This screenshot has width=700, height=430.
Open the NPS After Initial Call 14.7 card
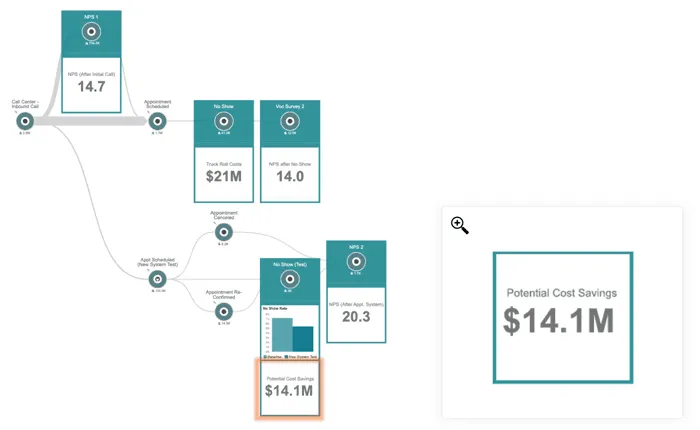click(91, 85)
